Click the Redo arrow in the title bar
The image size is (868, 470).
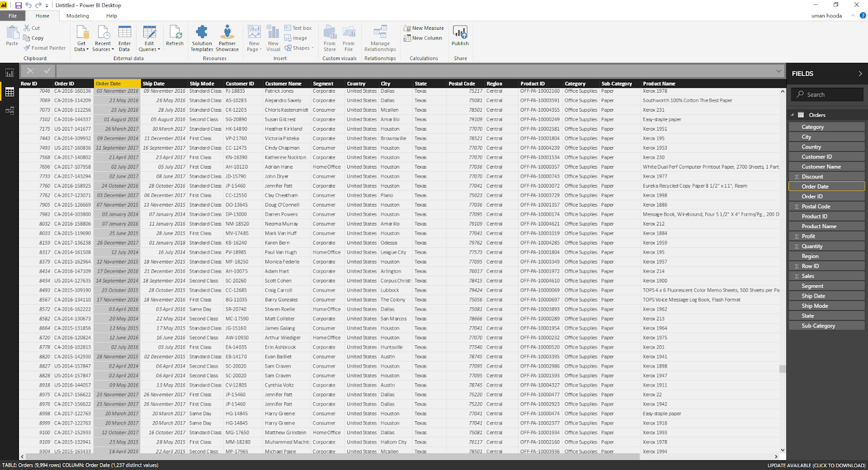click(39, 5)
